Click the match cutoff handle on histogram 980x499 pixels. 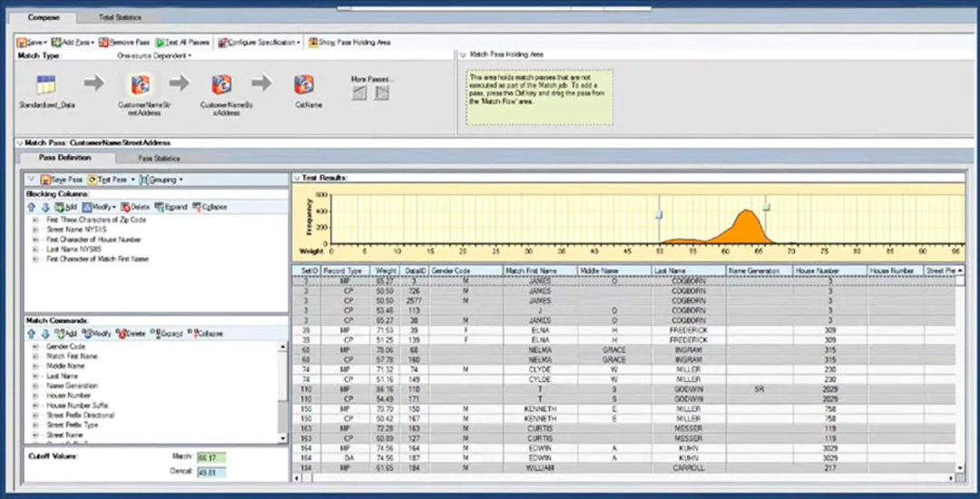766,208
